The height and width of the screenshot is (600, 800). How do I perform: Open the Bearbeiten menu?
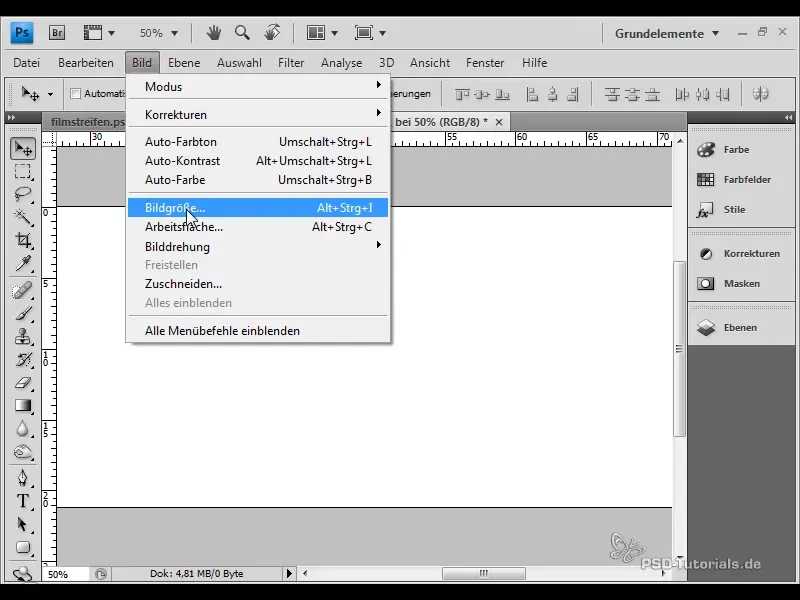click(x=86, y=63)
